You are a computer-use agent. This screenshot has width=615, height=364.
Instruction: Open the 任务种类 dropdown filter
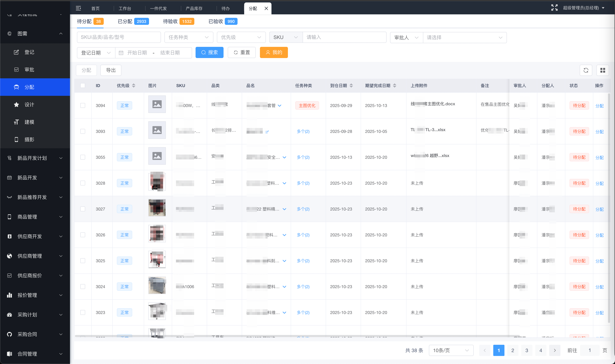click(189, 37)
